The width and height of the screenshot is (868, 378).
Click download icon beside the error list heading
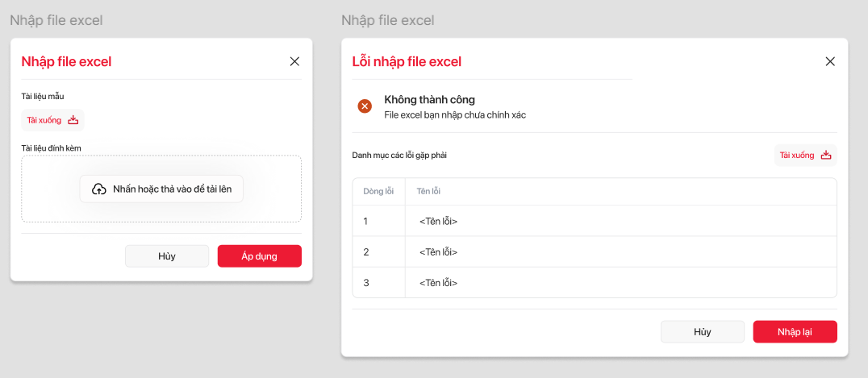pyautogui.click(x=825, y=156)
